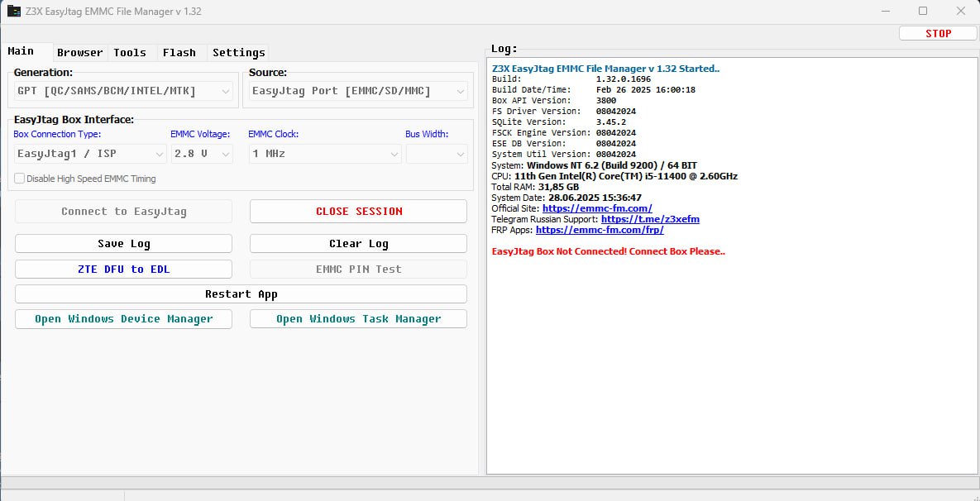Click the FSCK Engine Version line
The height and width of the screenshot is (501, 980).
pos(564,132)
